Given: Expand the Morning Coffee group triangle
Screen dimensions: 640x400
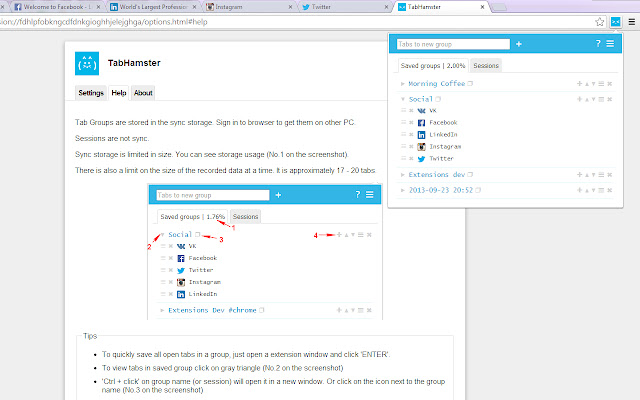Looking at the screenshot, I should tap(402, 84).
